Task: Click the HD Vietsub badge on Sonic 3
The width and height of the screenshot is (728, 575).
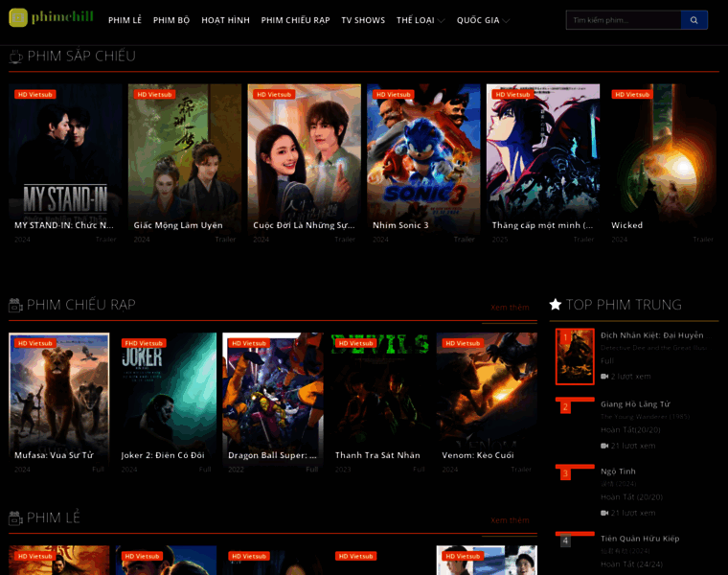Action: (x=394, y=94)
